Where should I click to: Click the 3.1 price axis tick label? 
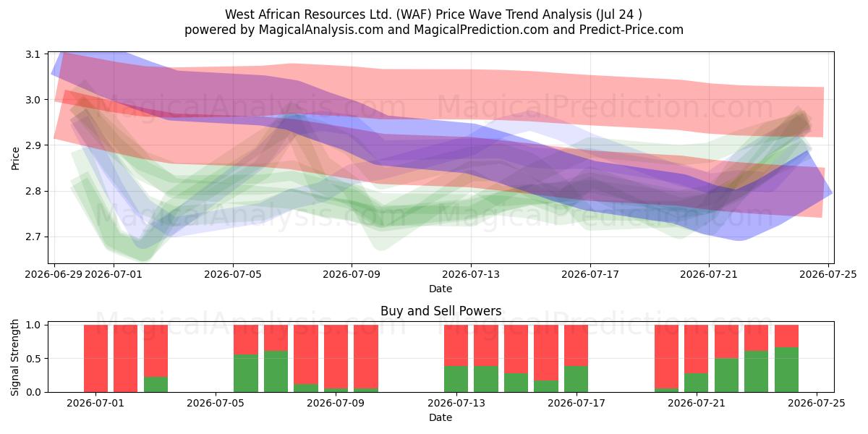[35, 54]
